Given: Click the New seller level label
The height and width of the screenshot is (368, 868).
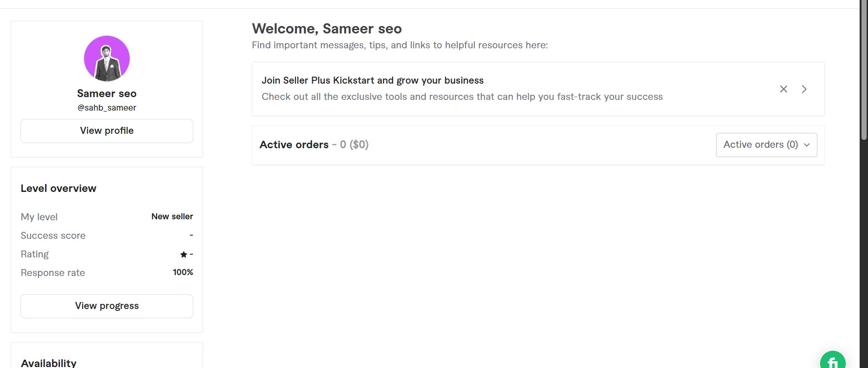Looking at the screenshot, I should [172, 217].
